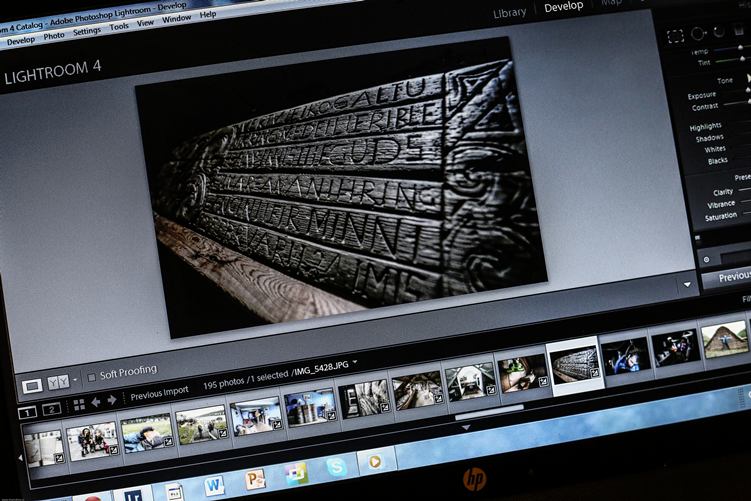The width and height of the screenshot is (751, 501).
Task: Click the Previous button
Action: point(728,277)
